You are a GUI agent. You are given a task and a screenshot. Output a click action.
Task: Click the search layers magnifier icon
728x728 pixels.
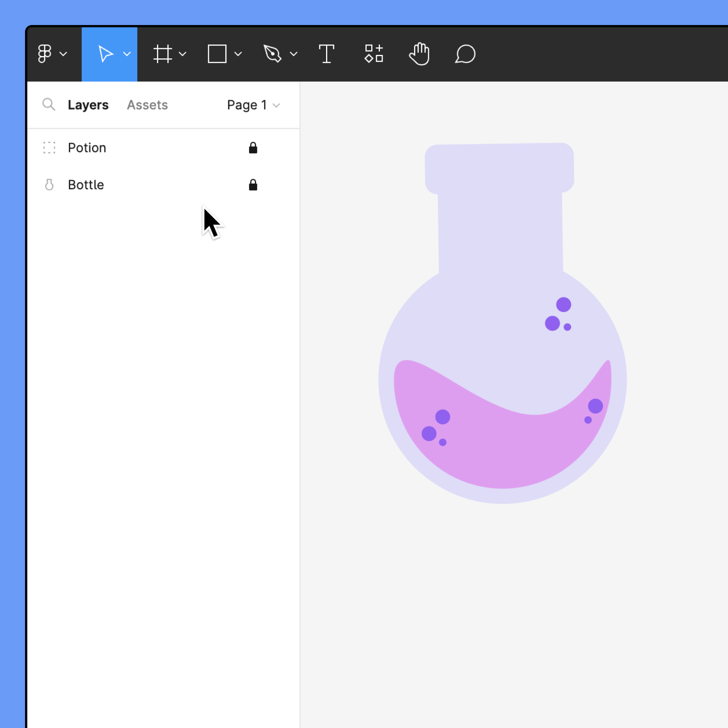tap(49, 104)
